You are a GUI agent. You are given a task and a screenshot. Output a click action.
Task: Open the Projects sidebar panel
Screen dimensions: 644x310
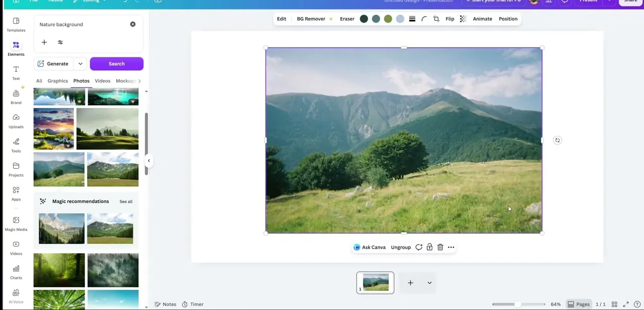(x=16, y=169)
